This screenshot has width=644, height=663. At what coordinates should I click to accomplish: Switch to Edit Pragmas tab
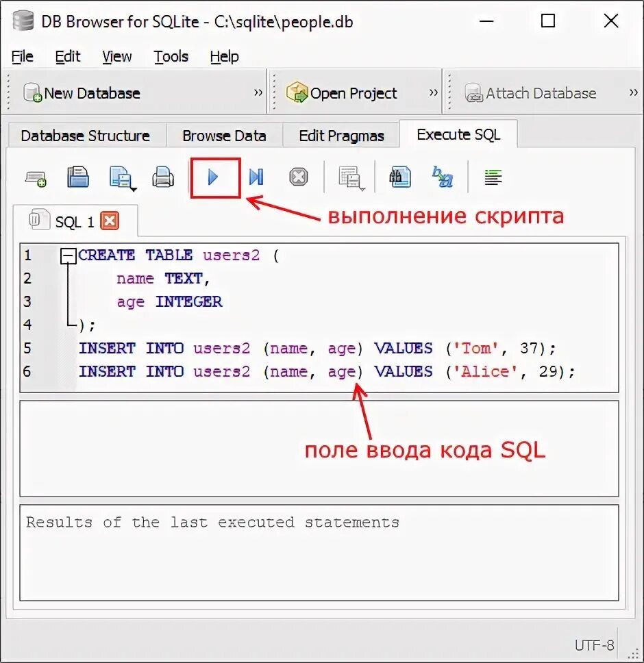341,136
